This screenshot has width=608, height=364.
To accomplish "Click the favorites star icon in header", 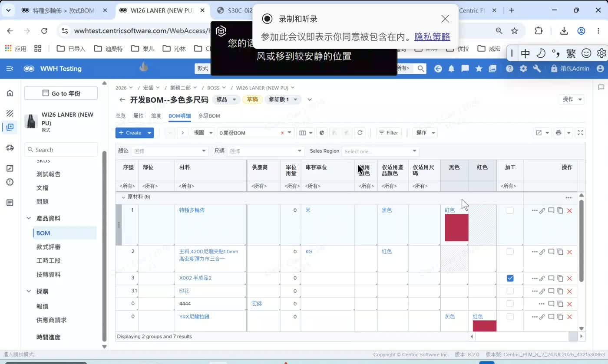I will [x=479, y=69].
